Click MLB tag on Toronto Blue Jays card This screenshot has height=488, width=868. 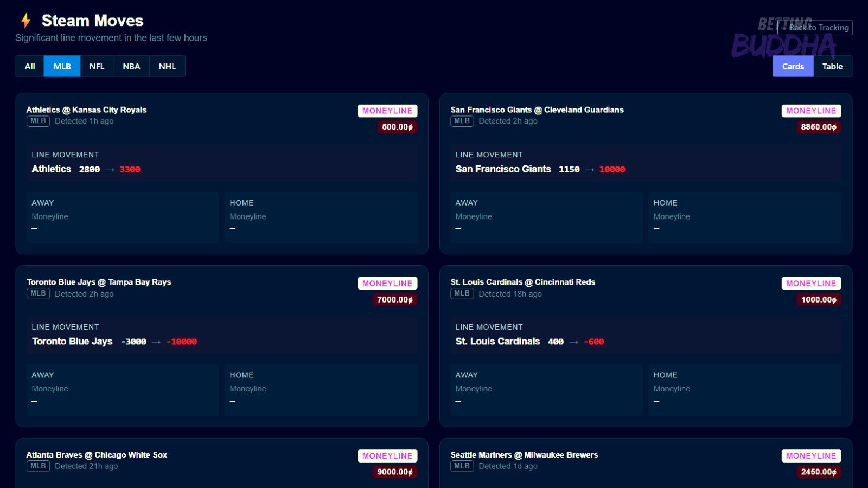38,293
